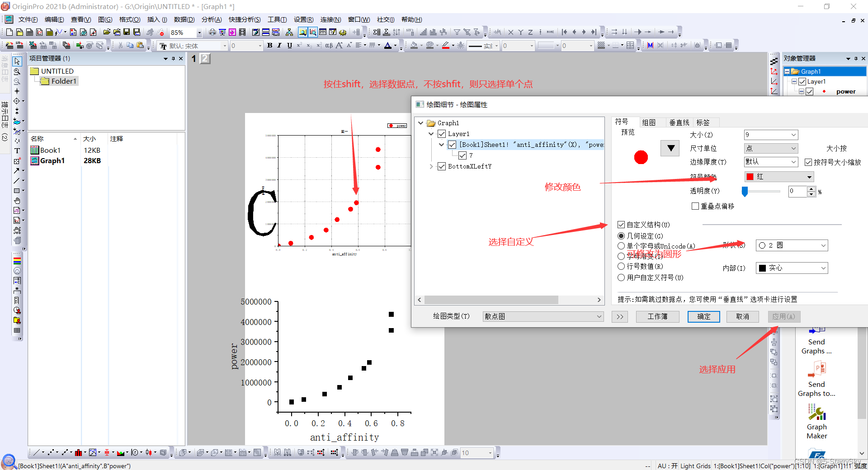Click the Cut scissors icon

120,45
